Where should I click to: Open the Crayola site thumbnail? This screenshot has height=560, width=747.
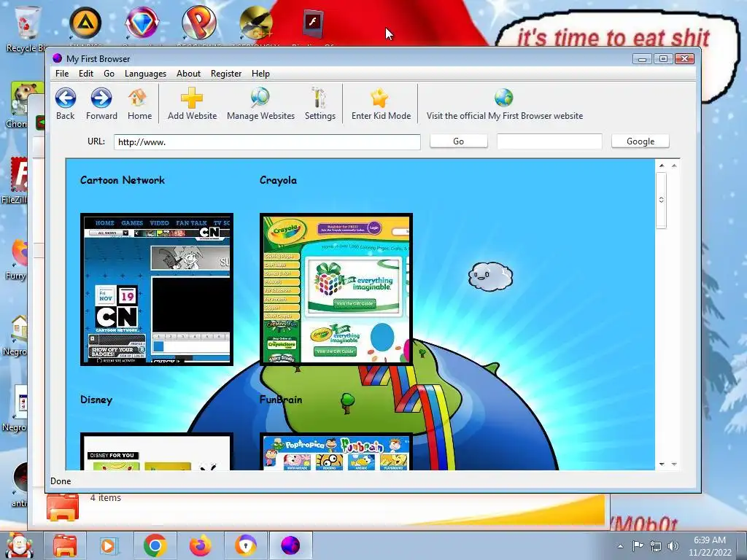click(336, 289)
